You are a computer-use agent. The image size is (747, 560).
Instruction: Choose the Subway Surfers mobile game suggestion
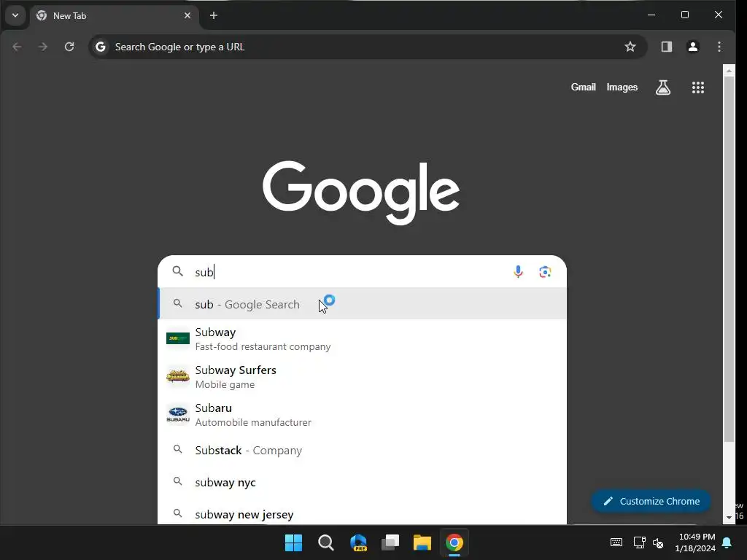tap(362, 377)
